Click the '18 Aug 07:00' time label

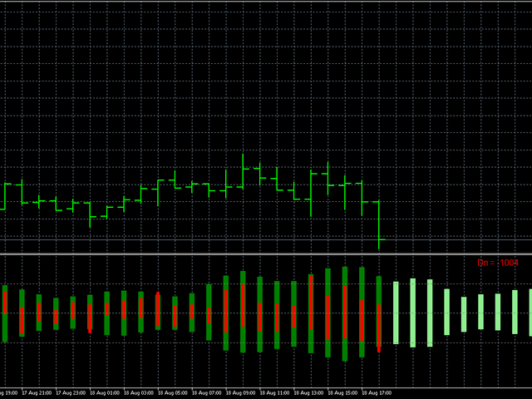tap(207, 393)
